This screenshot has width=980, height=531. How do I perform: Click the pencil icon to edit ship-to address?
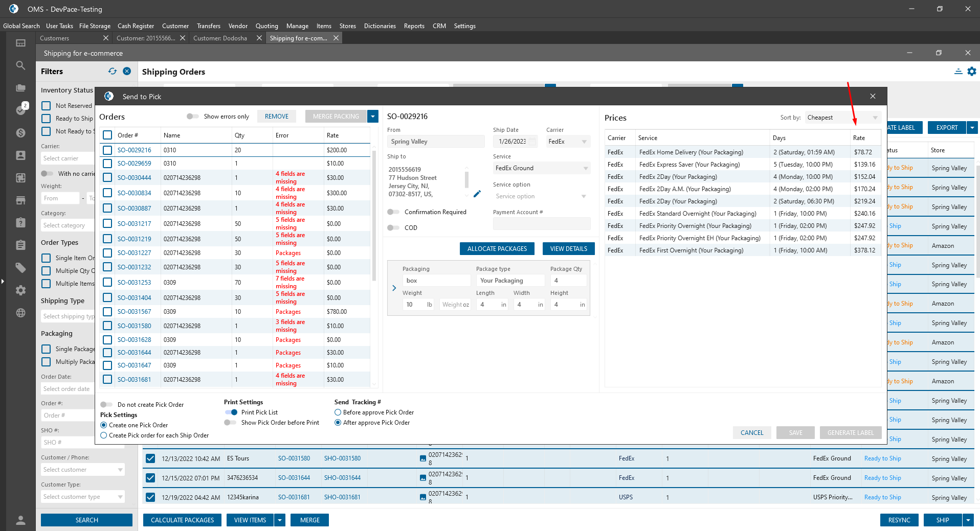point(477,194)
